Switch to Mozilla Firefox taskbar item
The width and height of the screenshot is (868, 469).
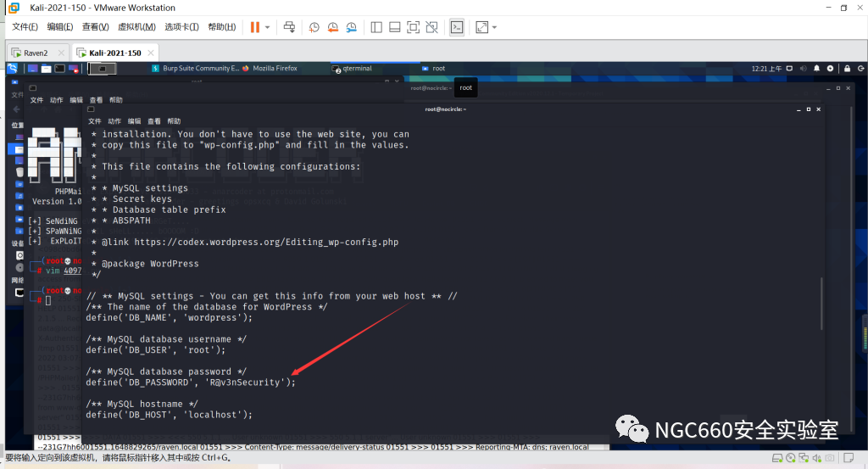[270, 68]
